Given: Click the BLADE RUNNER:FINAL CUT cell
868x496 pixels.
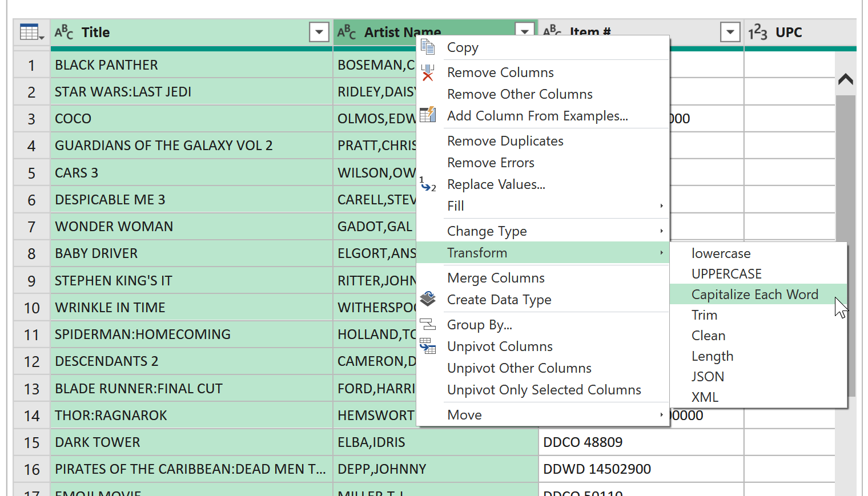Looking at the screenshot, I should pos(191,389).
